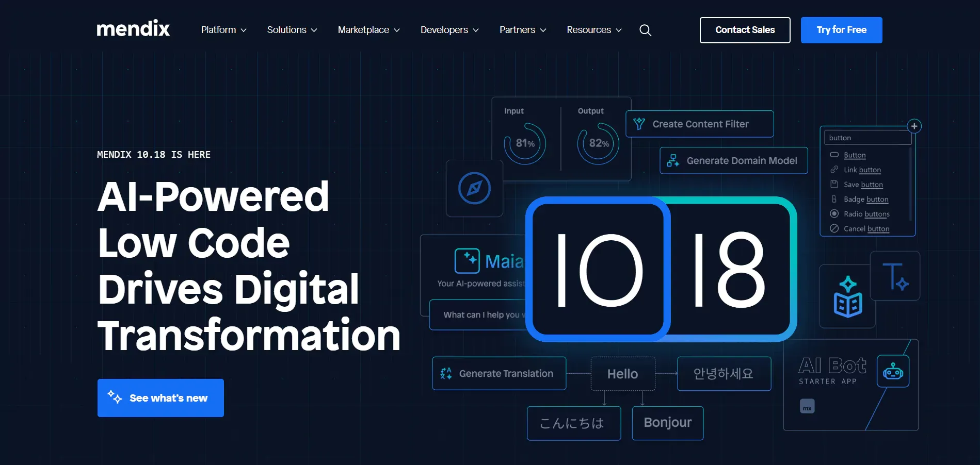
Task: Click the Create Content Filter card
Action: (699, 124)
